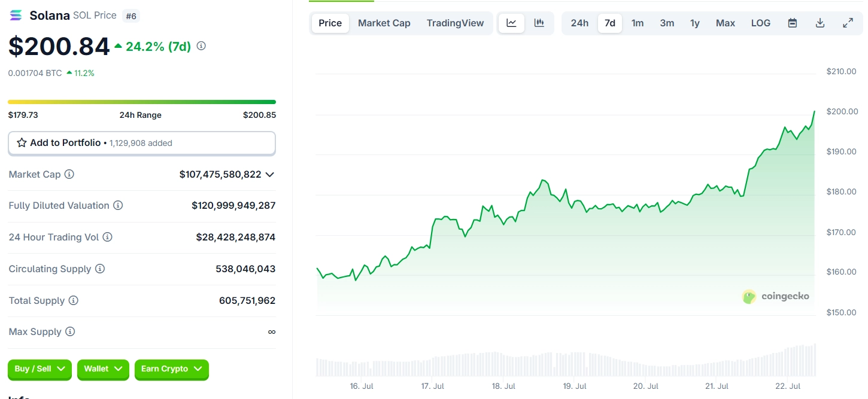Click the price line peak near $200
868x399 pixels.
pyautogui.click(x=814, y=111)
